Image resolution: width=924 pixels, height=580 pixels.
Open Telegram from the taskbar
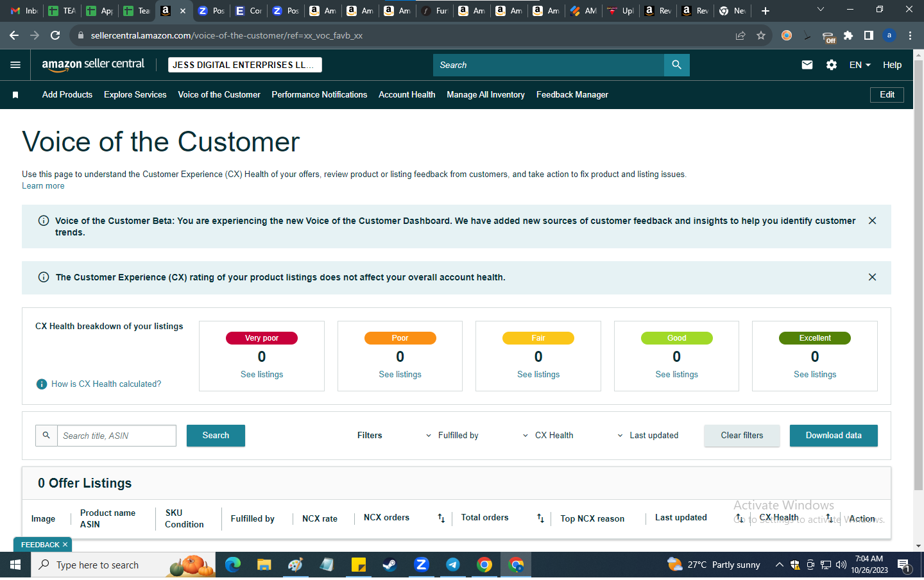point(453,565)
